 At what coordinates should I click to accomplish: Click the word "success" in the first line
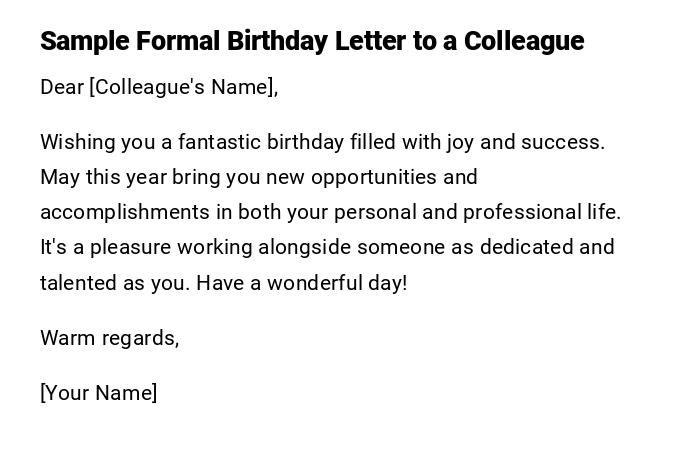pyautogui.click(x=566, y=142)
